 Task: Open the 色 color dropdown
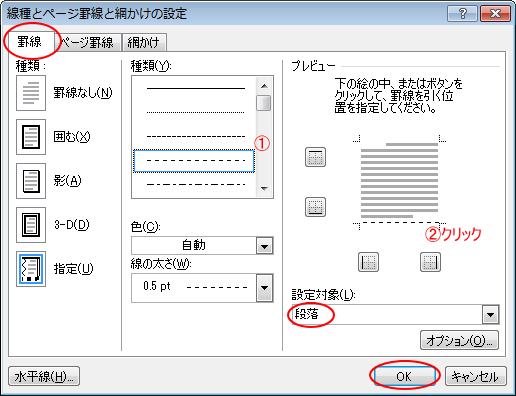265,246
